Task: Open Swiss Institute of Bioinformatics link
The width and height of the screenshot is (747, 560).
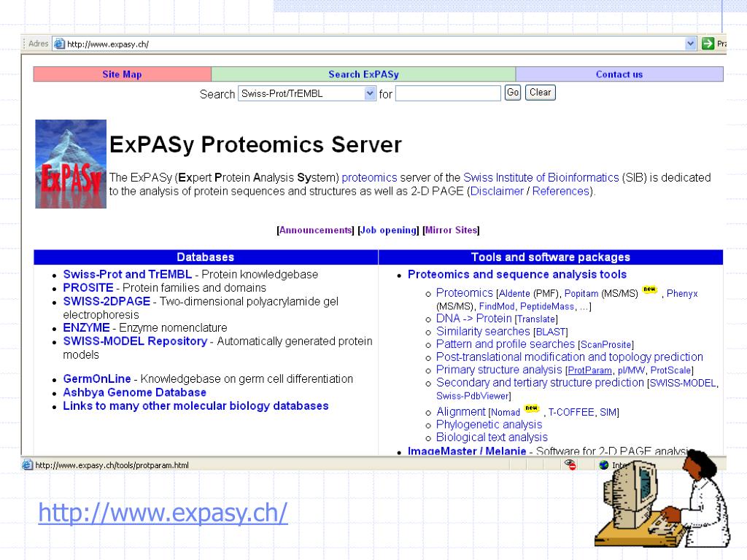Action: (541, 178)
